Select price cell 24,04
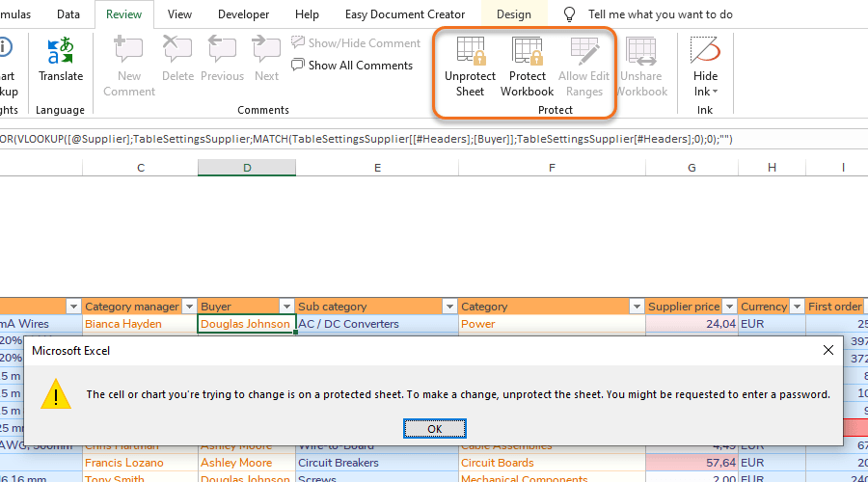Viewport: 868px width, 482px height. [x=692, y=324]
